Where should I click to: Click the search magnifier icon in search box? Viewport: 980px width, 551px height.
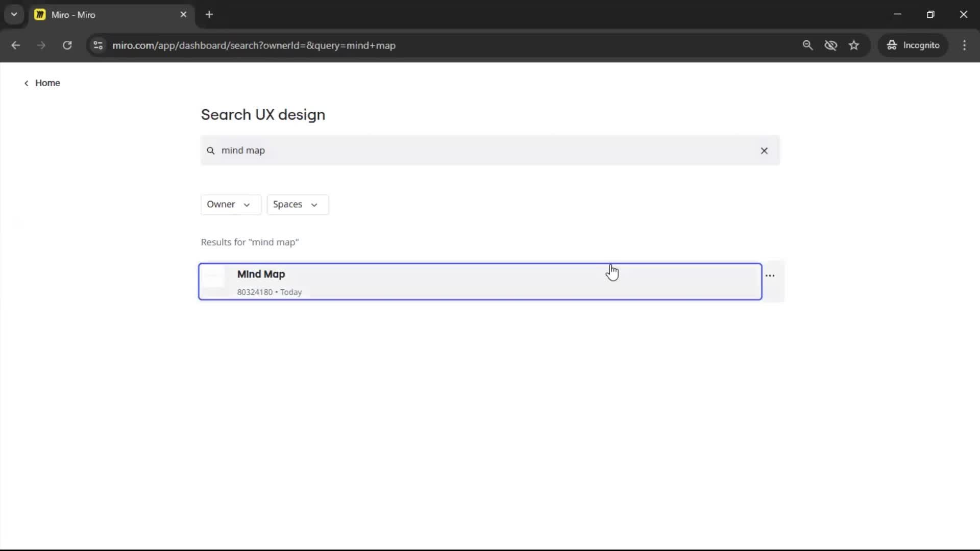[x=210, y=151]
